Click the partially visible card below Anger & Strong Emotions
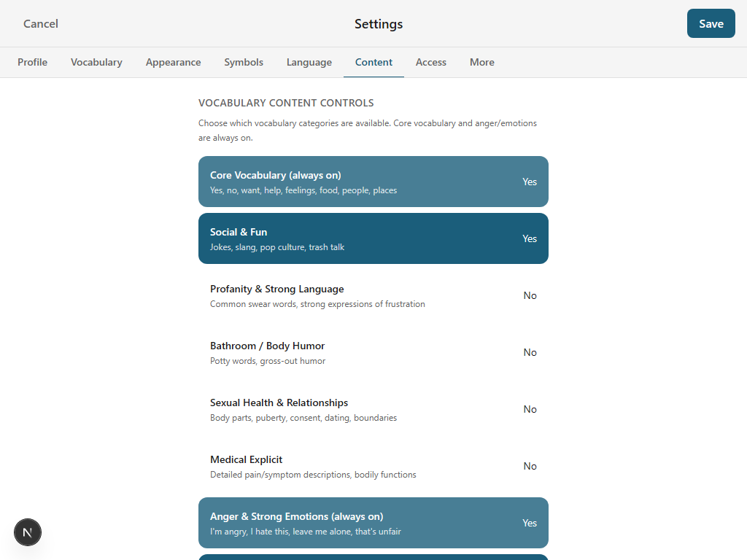This screenshot has width=747, height=560. 373,557
